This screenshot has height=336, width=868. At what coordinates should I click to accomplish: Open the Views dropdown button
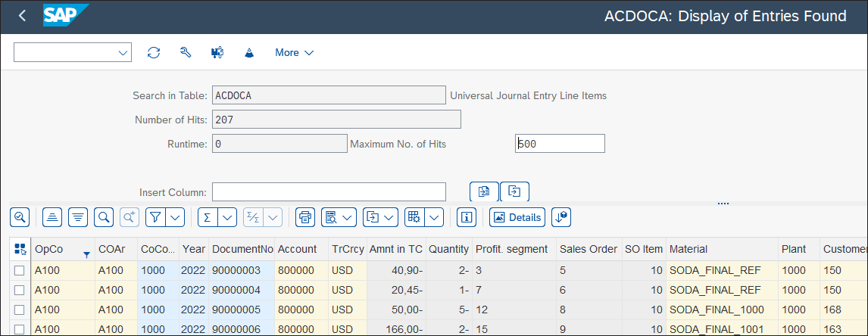click(339, 217)
